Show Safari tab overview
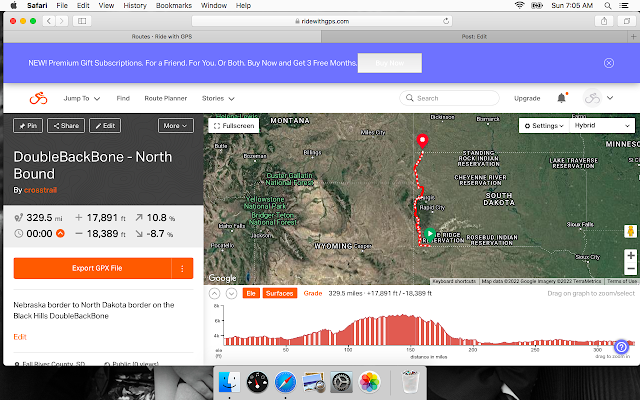Image resolution: width=640 pixels, height=400 pixels. coord(627,21)
